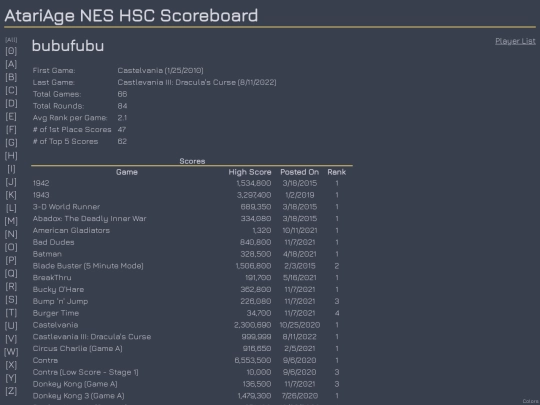Open the BreakThru game entry
Viewport: 540px width, 405px height.
click(52, 278)
